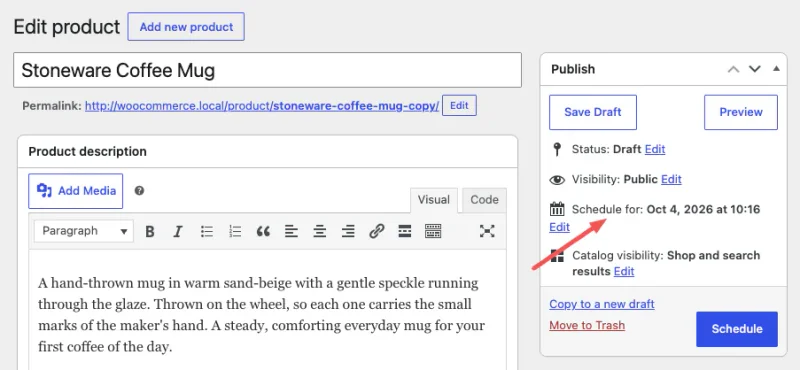The height and width of the screenshot is (370, 800).
Task: Move Publish panel up
Action: (x=733, y=69)
